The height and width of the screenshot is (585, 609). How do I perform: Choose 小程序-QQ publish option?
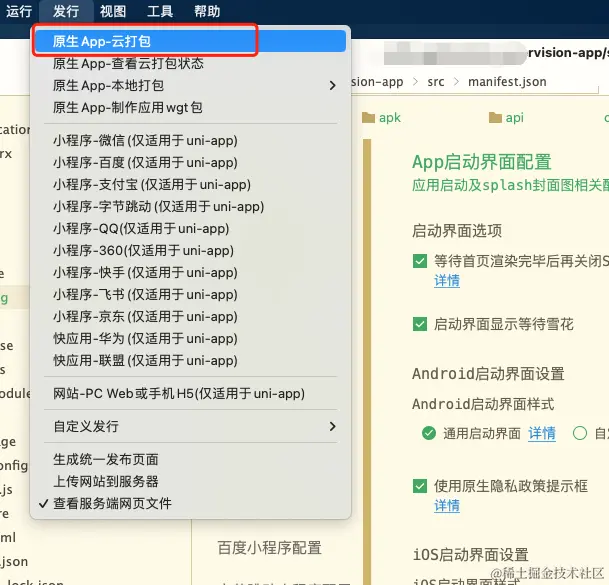(190, 228)
